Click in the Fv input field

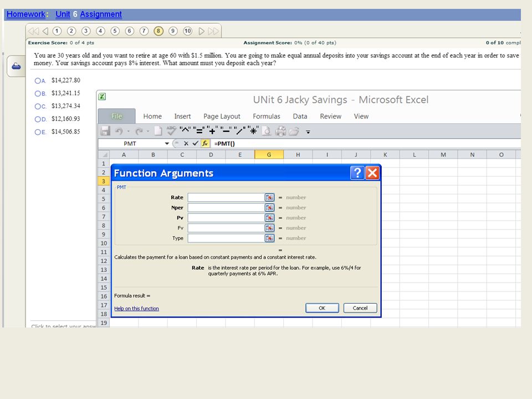[x=226, y=228]
